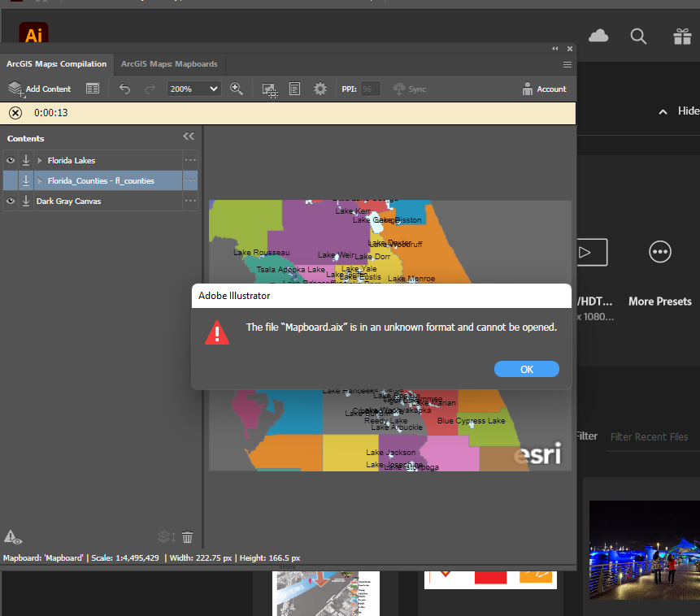Click the More Presets label
The image size is (700, 616).
[x=660, y=301]
